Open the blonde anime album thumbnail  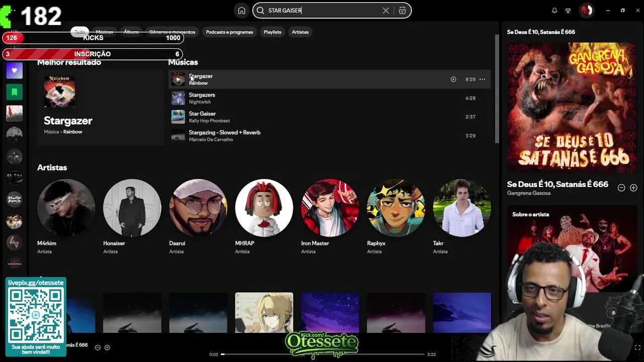click(x=264, y=312)
